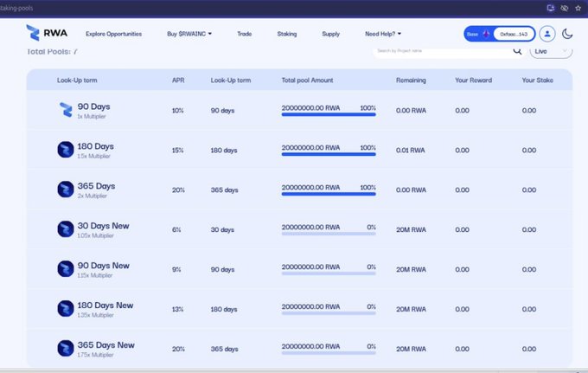
Task: Click the 90 Days pool progress bar
Action: coord(329,114)
